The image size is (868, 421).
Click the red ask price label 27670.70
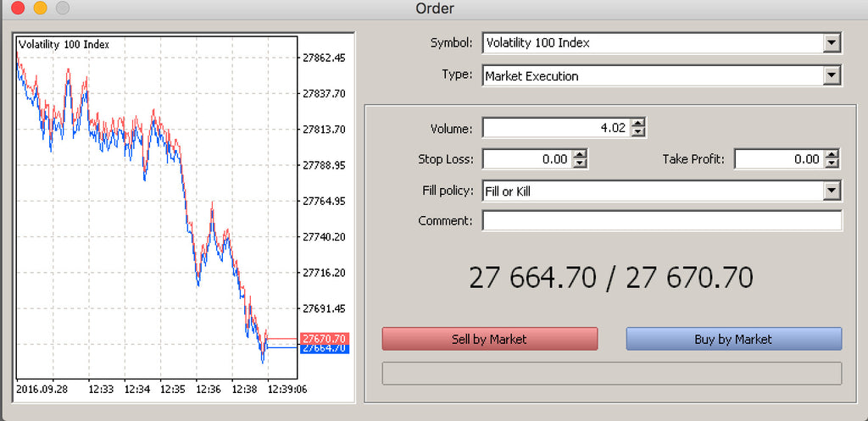(x=325, y=338)
